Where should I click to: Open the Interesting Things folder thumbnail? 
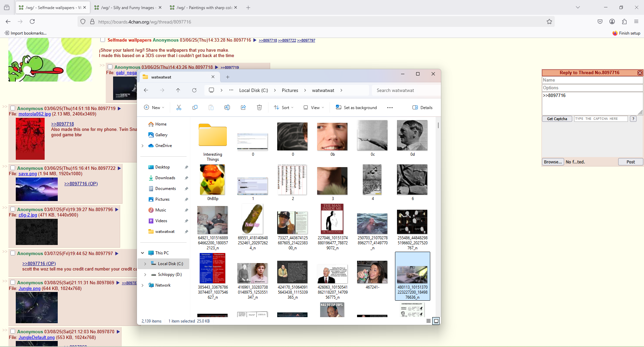tap(213, 135)
